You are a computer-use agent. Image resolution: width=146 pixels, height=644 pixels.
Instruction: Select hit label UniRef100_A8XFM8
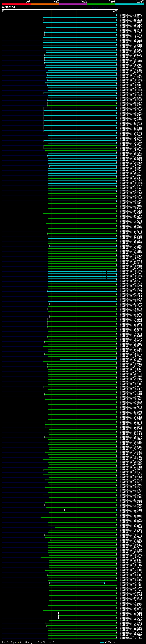point(131,376)
